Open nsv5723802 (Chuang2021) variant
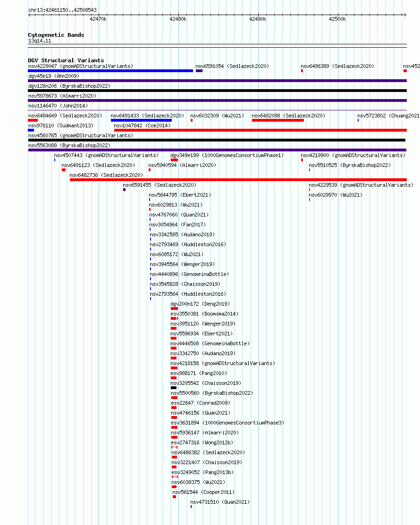 (388, 116)
